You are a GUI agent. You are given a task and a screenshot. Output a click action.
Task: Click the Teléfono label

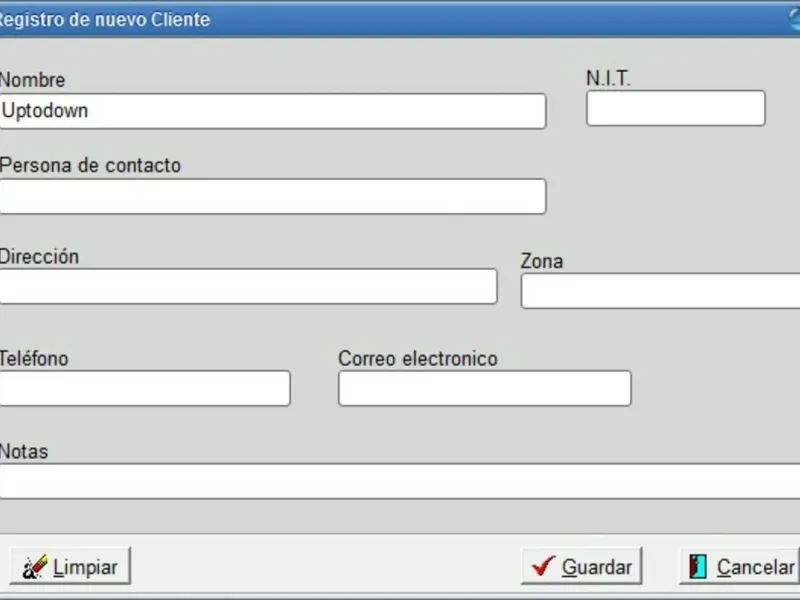34,358
